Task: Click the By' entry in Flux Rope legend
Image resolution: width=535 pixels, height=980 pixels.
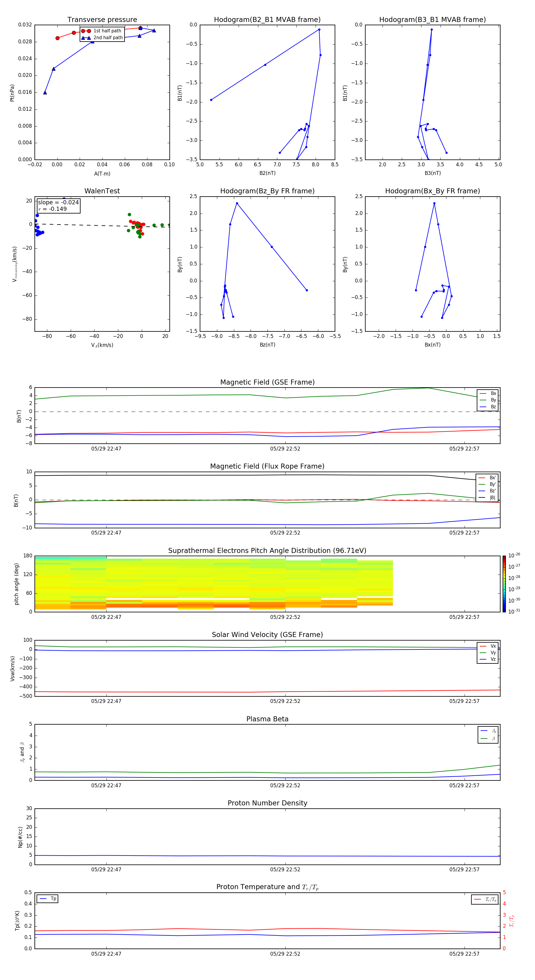Action: [x=487, y=485]
